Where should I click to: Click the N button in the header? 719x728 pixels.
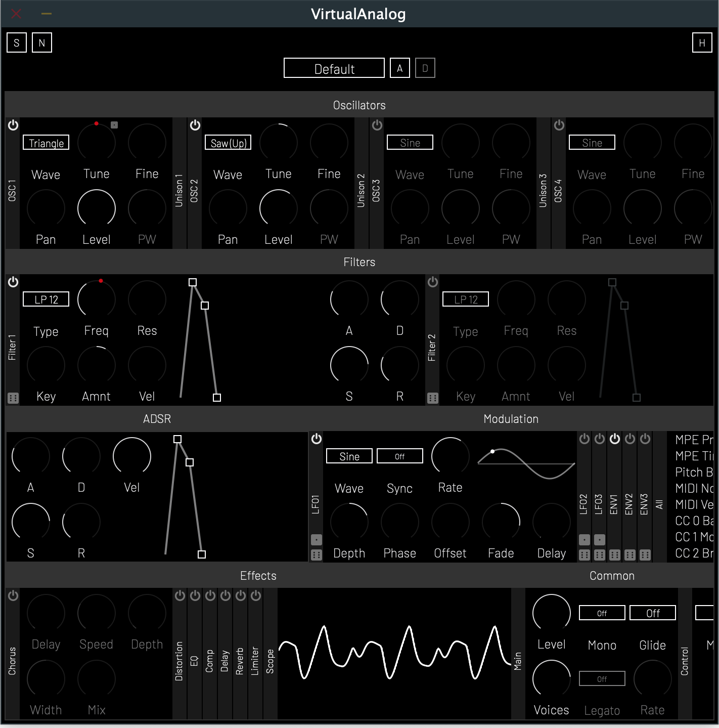[42, 43]
